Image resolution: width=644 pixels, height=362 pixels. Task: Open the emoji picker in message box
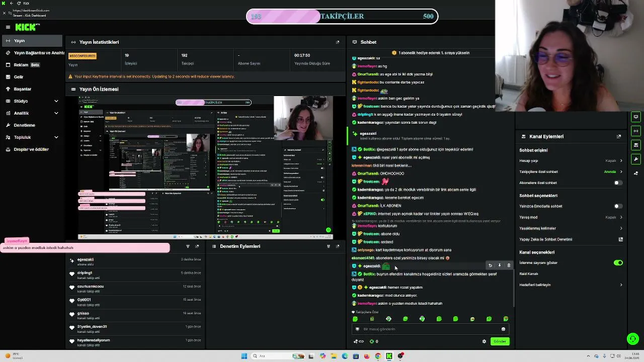pyautogui.click(x=503, y=329)
